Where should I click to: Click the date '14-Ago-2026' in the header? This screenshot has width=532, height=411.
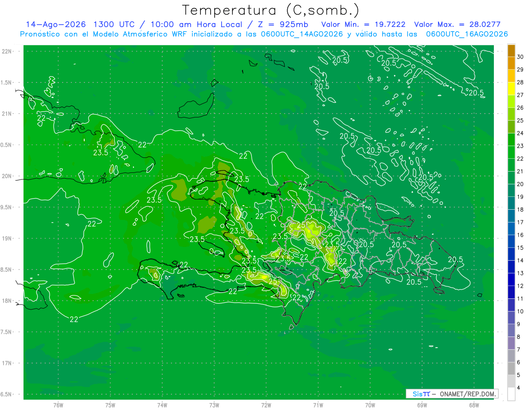tap(56, 24)
